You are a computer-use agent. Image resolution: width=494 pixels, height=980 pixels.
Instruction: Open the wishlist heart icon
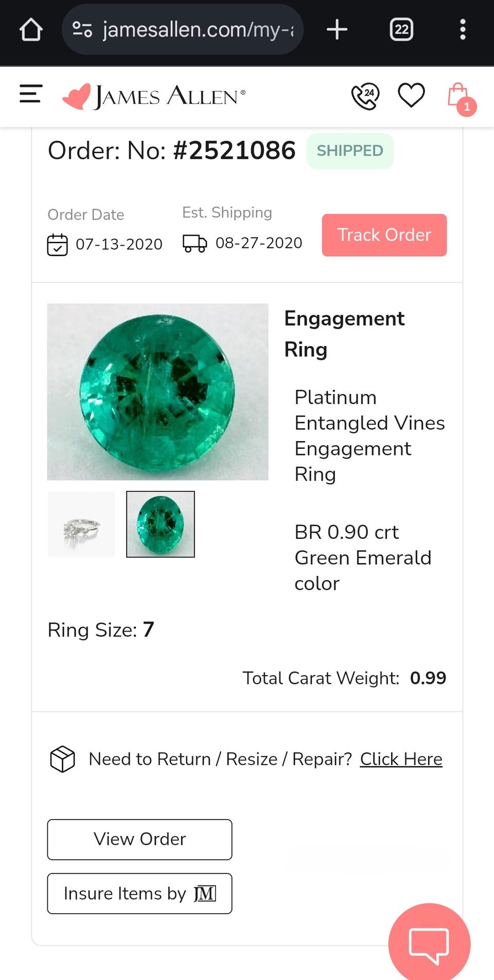tap(411, 96)
